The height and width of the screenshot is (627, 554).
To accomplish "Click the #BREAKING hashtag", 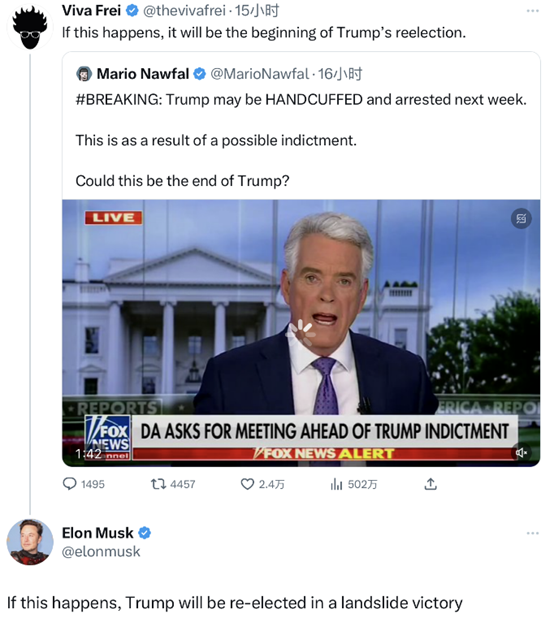I will click(x=119, y=100).
